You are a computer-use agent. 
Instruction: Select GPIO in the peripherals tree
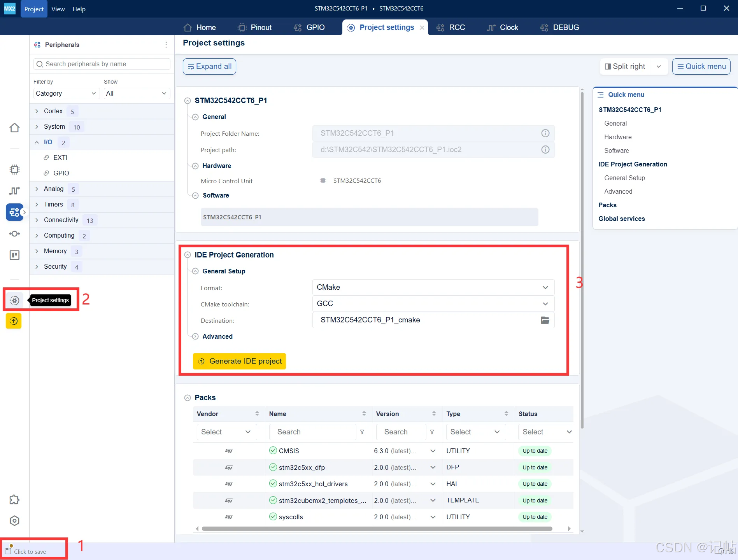tap(61, 173)
